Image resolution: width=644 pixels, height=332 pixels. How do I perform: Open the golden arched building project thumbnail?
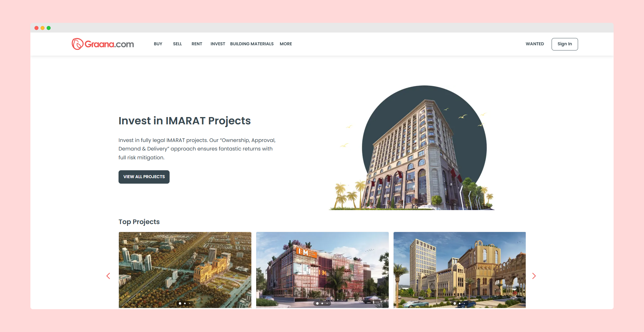pos(460,268)
